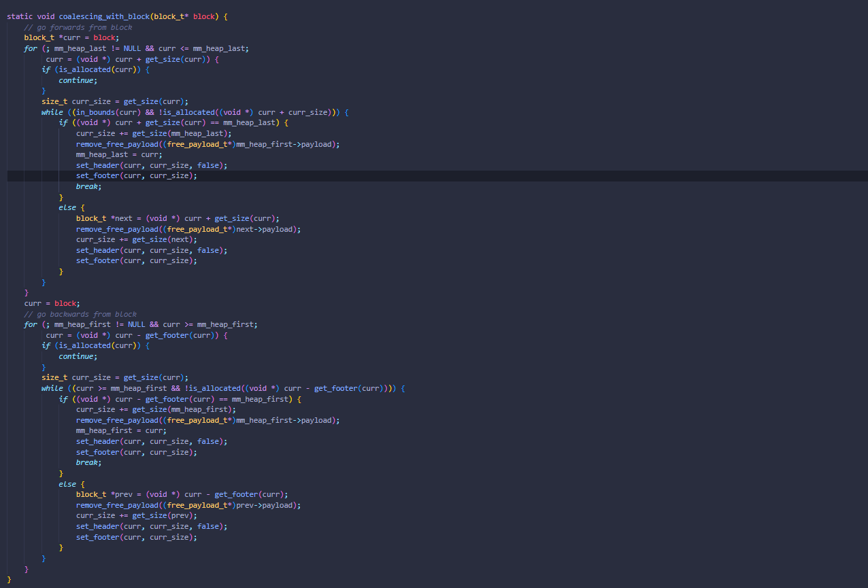Select the 'mm_heap_last = curr;' assignment line
Image resolution: width=868 pixels, height=588 pixels.
pyautogui.click(x=119, y=154)
